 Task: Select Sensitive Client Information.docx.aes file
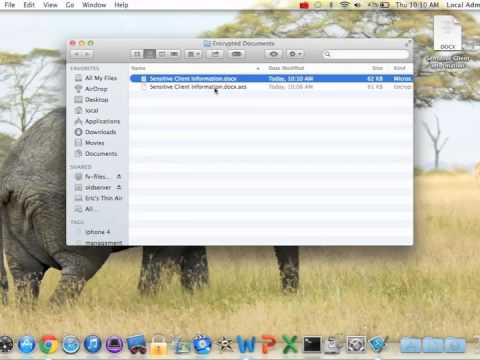tap(271, 87)
